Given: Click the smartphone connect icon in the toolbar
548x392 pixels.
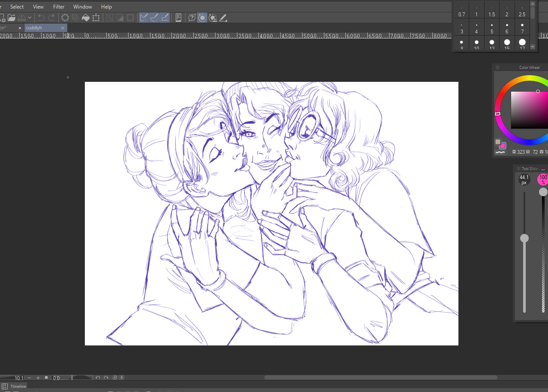Looking at the screenshot, I should point(179,18).
